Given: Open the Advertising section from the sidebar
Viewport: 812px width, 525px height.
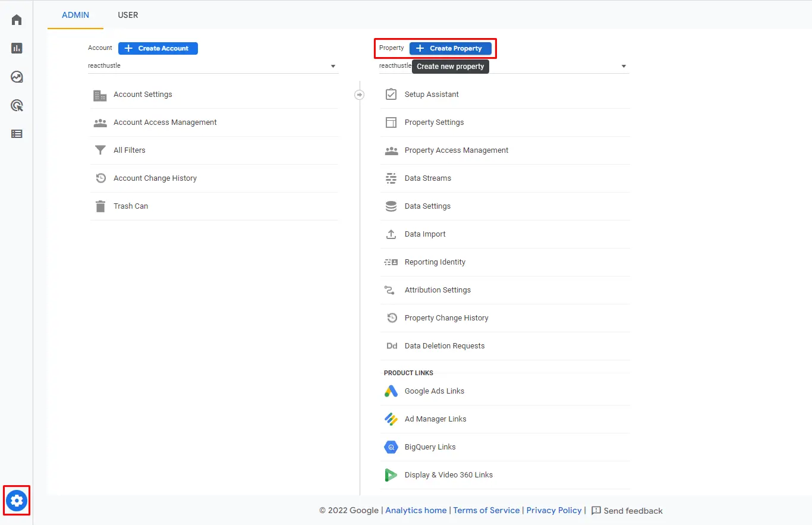Looking at the screenshot, I should pyautogui.click(x=16, y=105).
